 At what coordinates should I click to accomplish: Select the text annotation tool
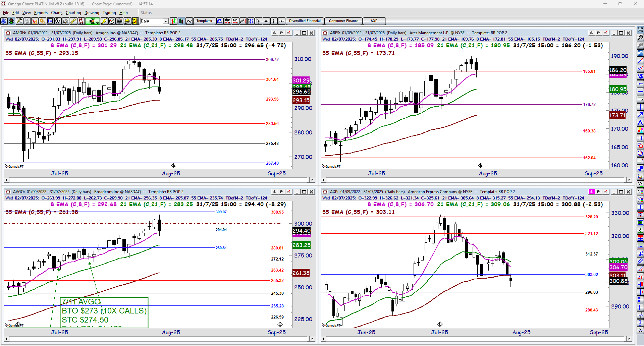pyautogui.click(x=640, y=122)
